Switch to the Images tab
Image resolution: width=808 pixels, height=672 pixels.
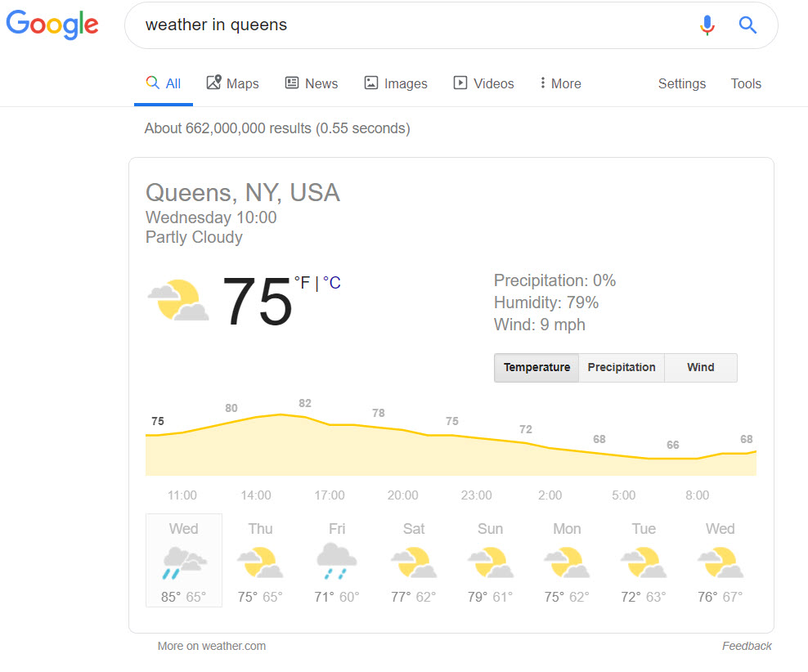point(396,83)
